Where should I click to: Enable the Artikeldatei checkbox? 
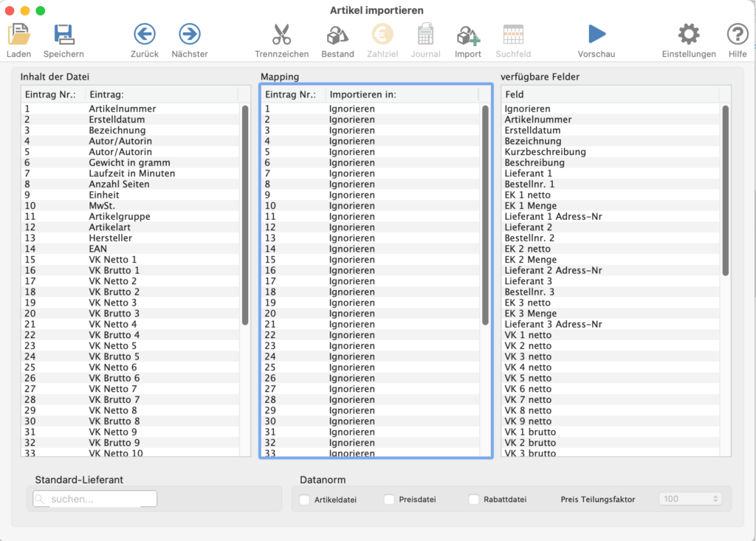[304, 500]
